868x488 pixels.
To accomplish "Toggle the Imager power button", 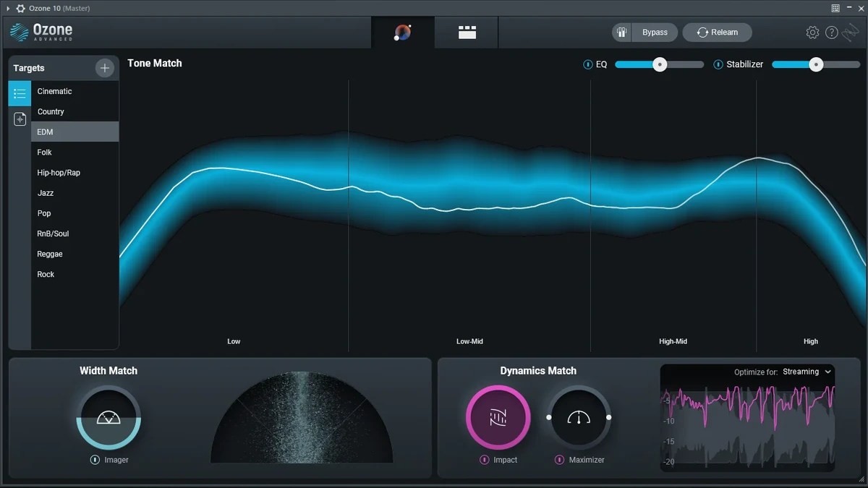I will pos(95,460).
